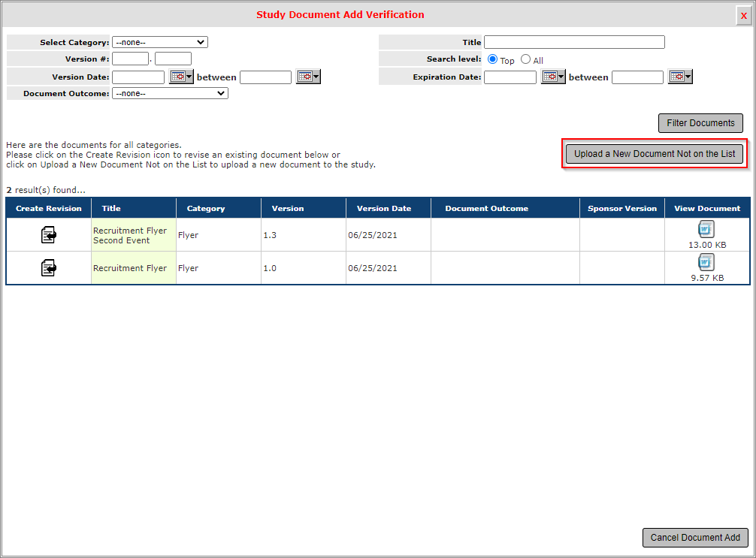Open calendar for Expiration Date start field
Image resolution: width=756 pixels, height=558 pixels.
click(x=553, y=77)
